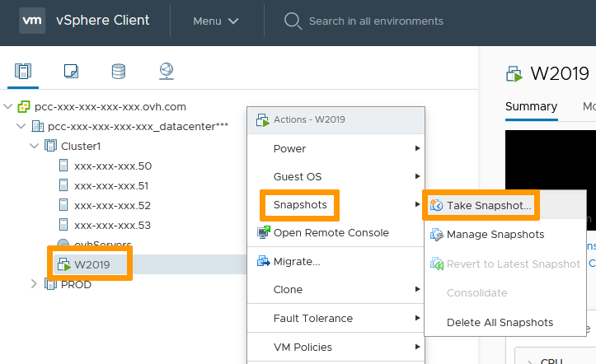Open the Power submenu
Screen dimensions: 596x364
pyautogui.click(x=289, y=149)
